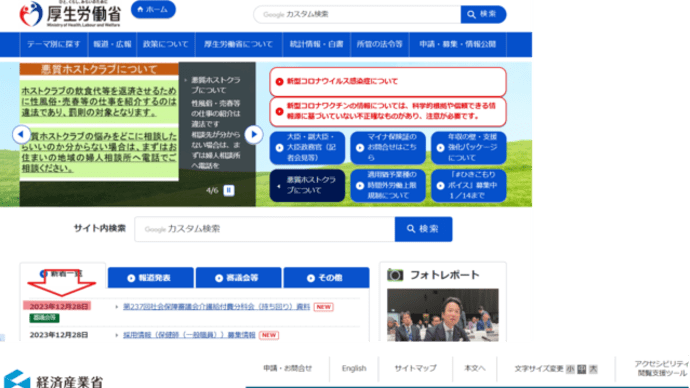Open 所管の法令等 menu
Viewport: 690px width, 388px height.
tap(379, 44)
